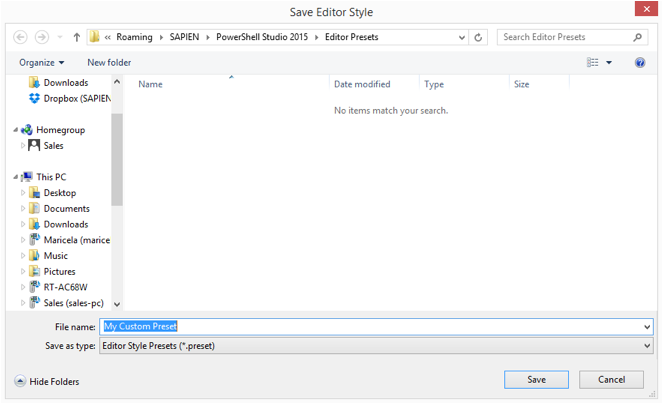Go back using the Back arrow
Viewport: 663px width, 404px height.
point(20,37)
